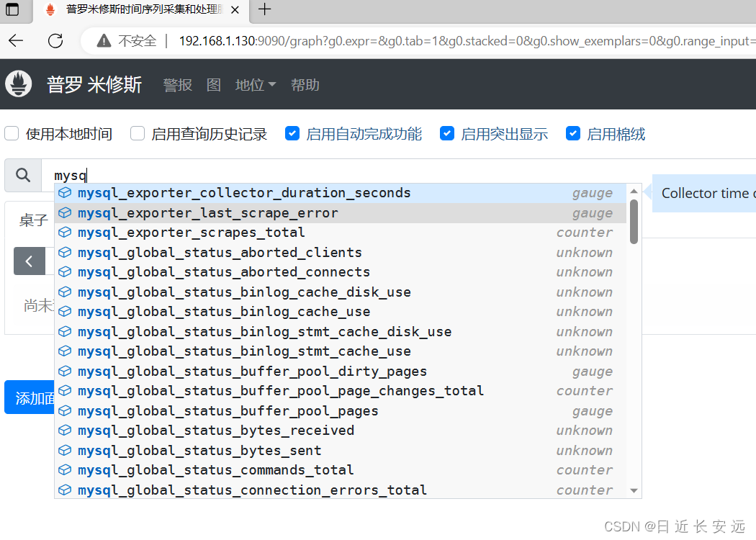
Task: Click the cube icon beside mysql_global_status_aborted_connects
Action: click(65, 272)
